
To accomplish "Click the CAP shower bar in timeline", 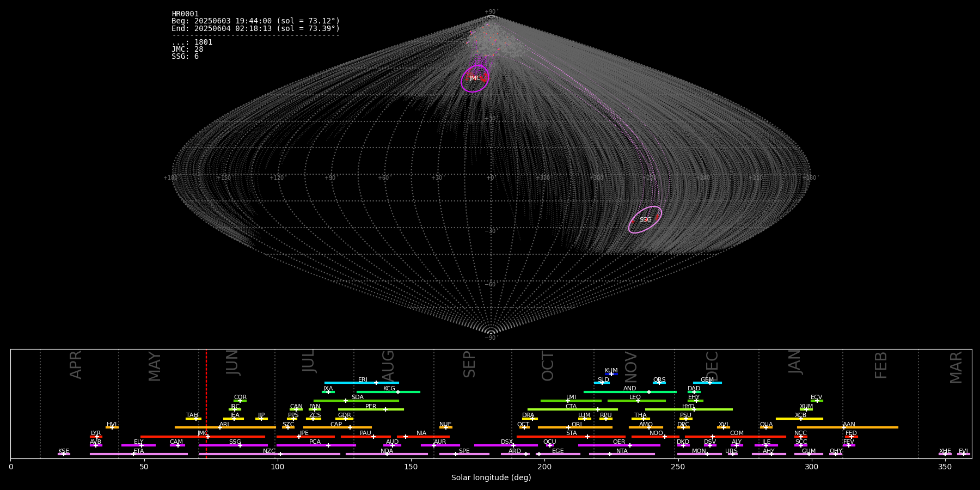I will (x=338, y=427).
